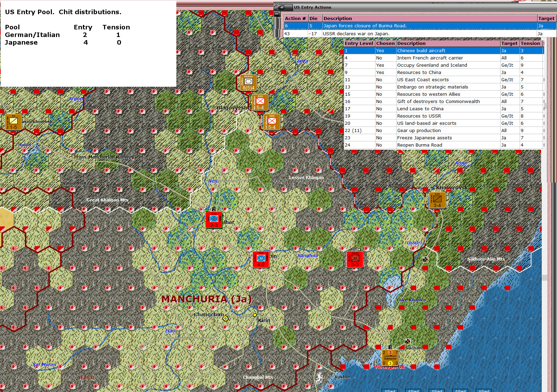Select the 'Chinese build aircraft' option row
557x392 pixels.
pyautogui.click(x=444, y=50)
